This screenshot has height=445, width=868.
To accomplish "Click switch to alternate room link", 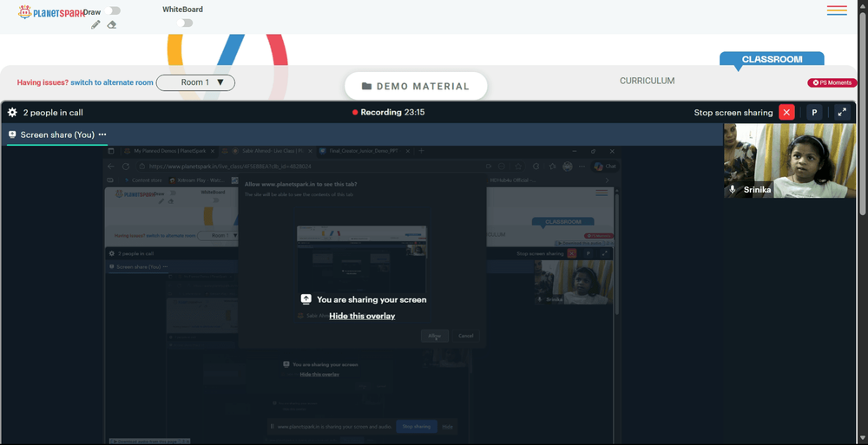I will (x=112, y=82).
